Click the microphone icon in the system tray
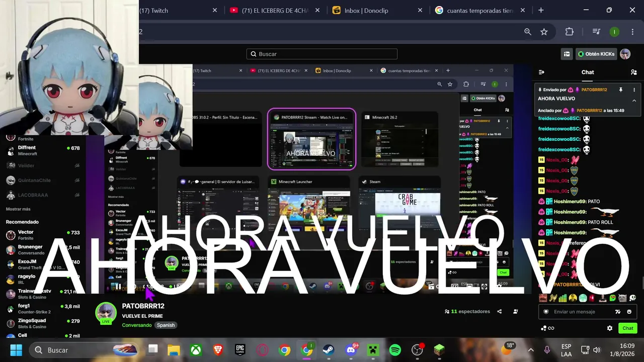 (547, 350)
